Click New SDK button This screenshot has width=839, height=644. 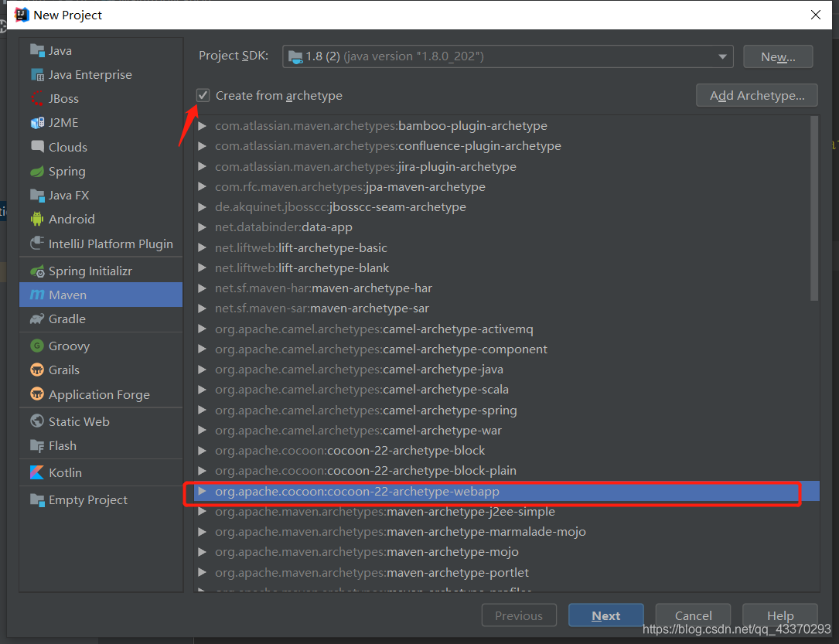(x=778, y=56)
